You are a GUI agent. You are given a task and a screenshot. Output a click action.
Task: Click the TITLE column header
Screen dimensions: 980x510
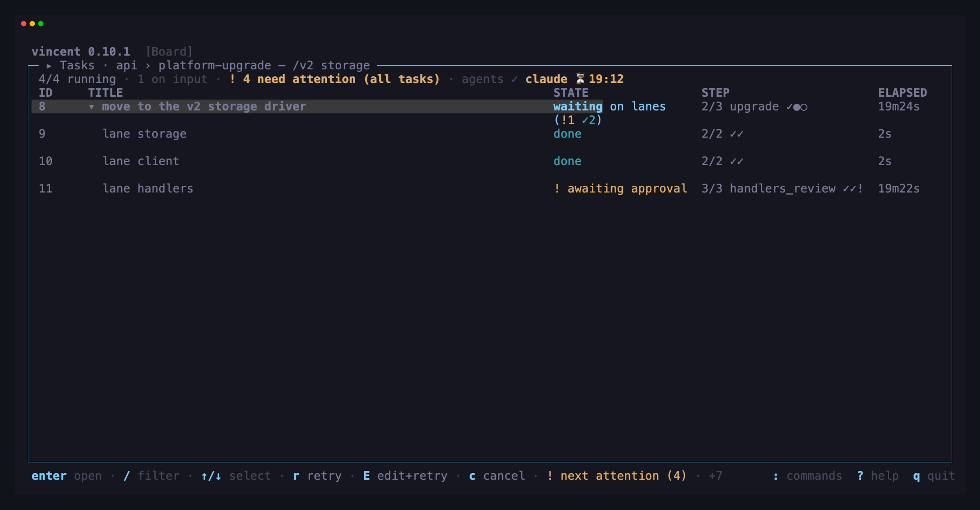pos(105,93)
